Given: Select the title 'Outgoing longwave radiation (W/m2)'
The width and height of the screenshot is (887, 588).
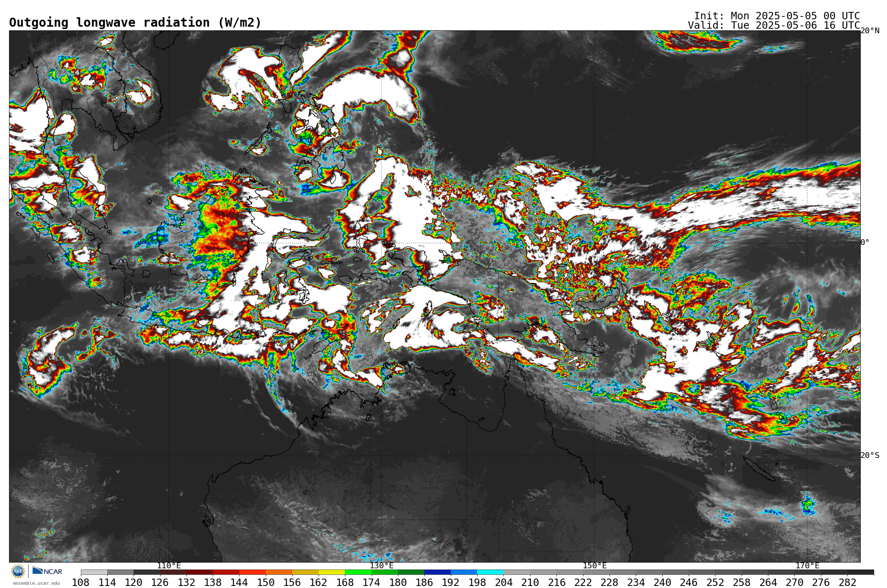Looking at the screenshot, I should (135, 23).
